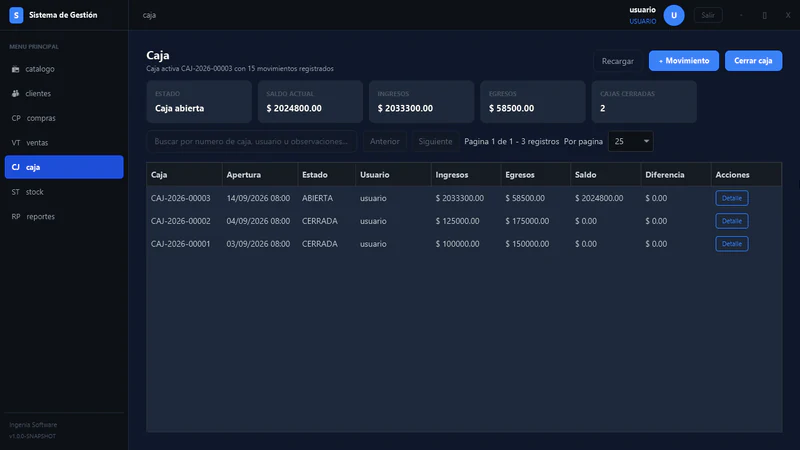Open the catalogo menu icon
Image resolution: width=800 pixels, height=450 pixels.
[x=15, y=69]
